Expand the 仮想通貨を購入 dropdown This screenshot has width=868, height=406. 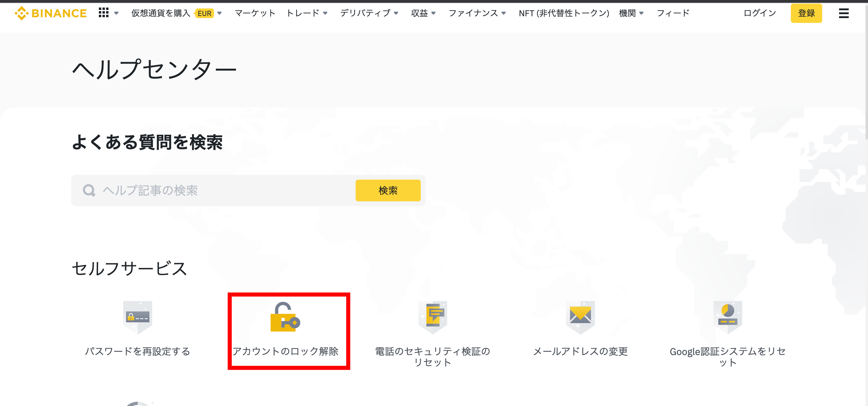point(219,14)
